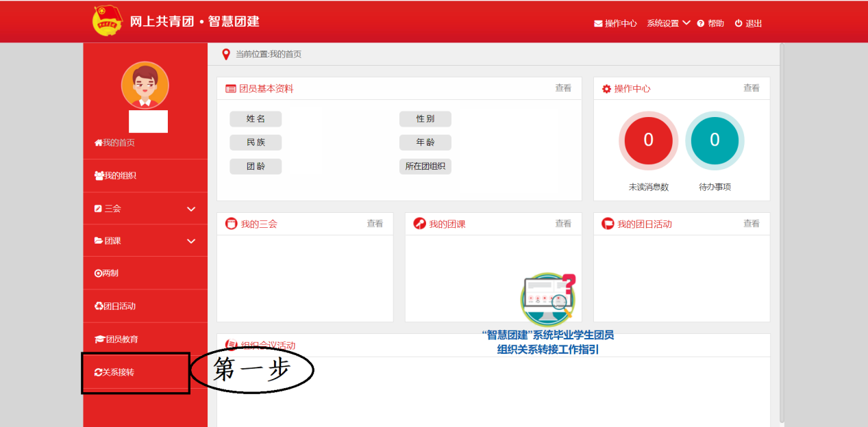Click the 帮助 question mark icon
Viewport: 868px width, 427px height.
[x=701, y=23]
